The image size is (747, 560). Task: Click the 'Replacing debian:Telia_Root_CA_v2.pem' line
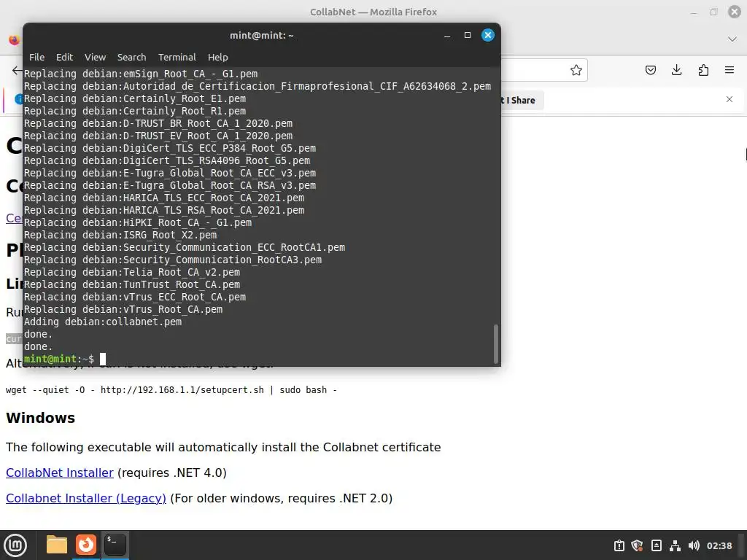click(x=132, y=273)
